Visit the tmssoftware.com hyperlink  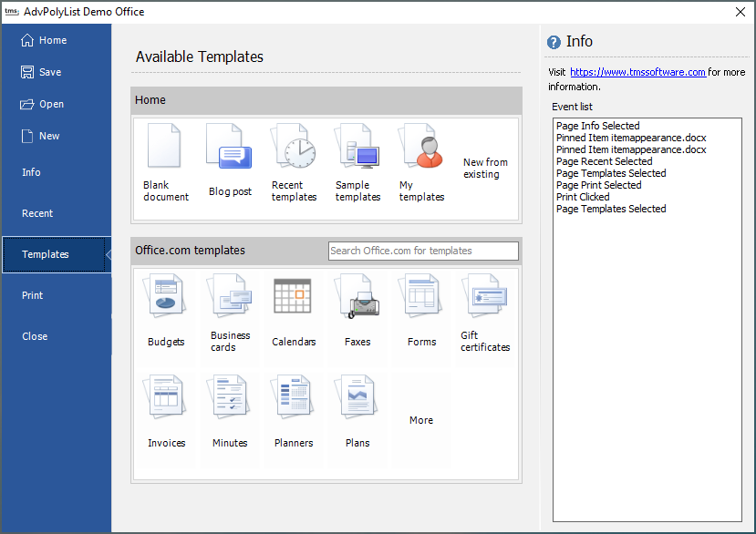637,72
